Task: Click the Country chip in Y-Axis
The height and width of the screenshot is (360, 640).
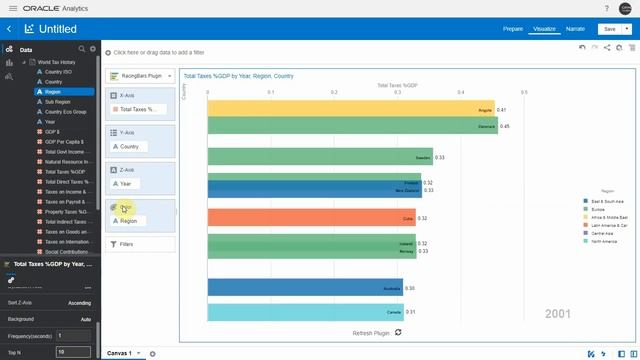Action: (x=129, y=147)
